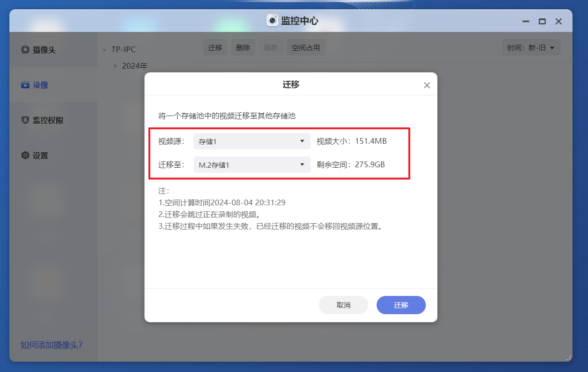Switch to the 录像 section tab
The image size is (588, 372).
38,85
